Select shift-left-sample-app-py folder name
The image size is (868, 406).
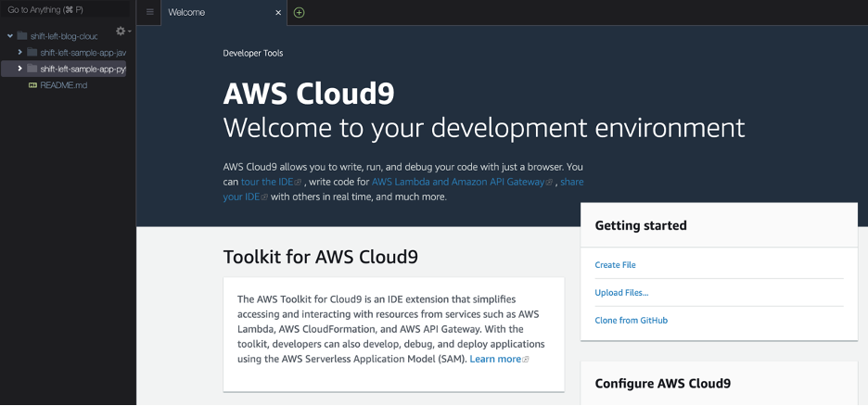point(83,70)
